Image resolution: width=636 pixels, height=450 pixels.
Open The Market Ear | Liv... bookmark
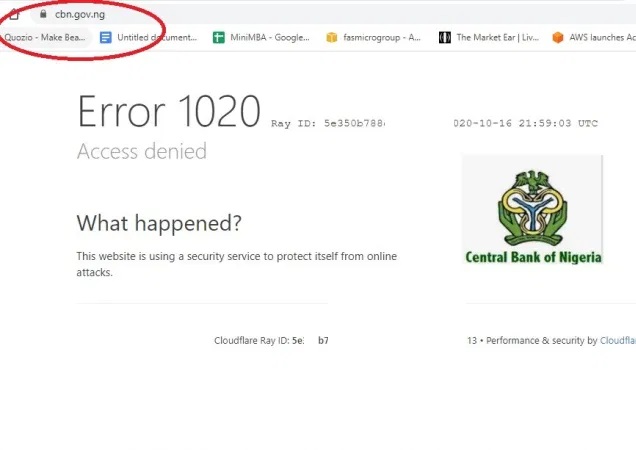(489, 37)
